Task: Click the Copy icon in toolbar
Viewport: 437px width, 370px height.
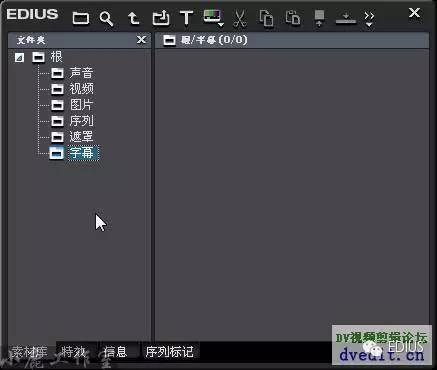Action: (x=266, y=18)
